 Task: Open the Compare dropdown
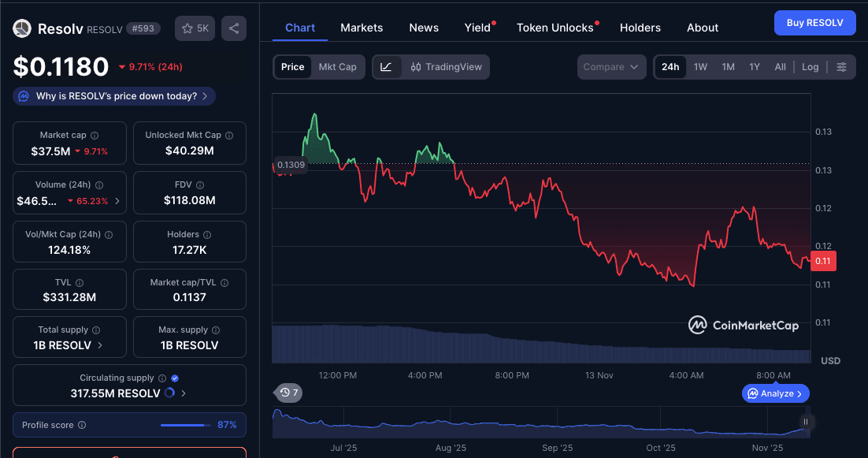pyautogui.click(x=611, y=67)
